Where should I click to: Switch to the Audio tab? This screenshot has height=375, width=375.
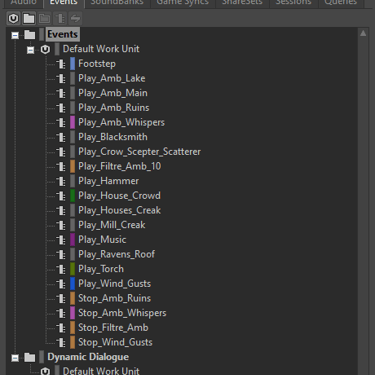point(23,3)
